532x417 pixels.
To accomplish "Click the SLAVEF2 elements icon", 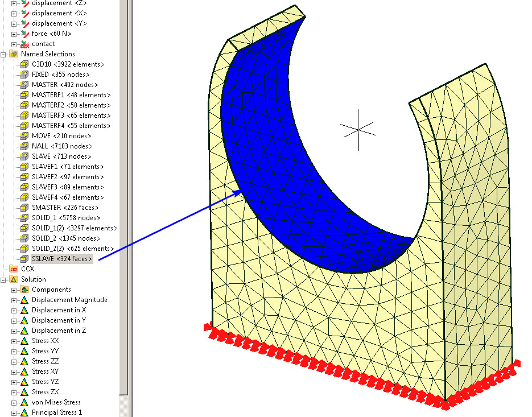I will 24,177.
